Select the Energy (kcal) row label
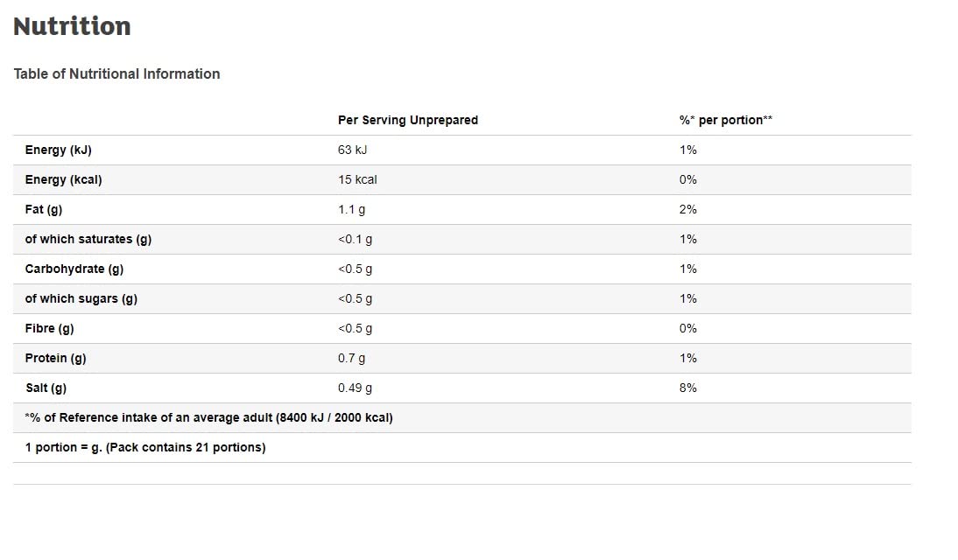 click(x=64, y=180)
